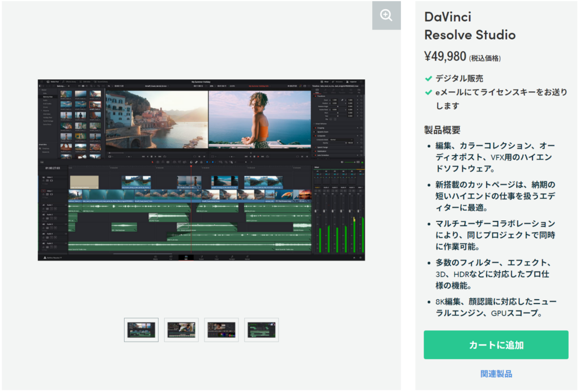This screenshot has height=392, width=580.
Task: Click the bullet starting with 8K編集
Action: click(496, 308)
